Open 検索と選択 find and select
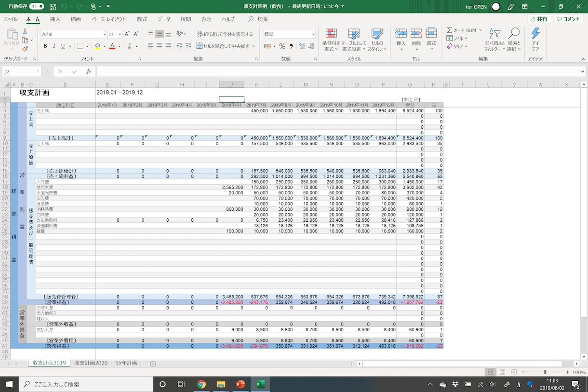This screenshot has height=392, width=588. click(514, 40)
